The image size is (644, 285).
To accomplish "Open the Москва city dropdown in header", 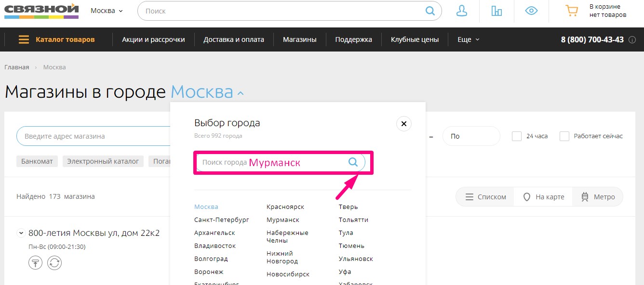I will (x=107, y=11).
